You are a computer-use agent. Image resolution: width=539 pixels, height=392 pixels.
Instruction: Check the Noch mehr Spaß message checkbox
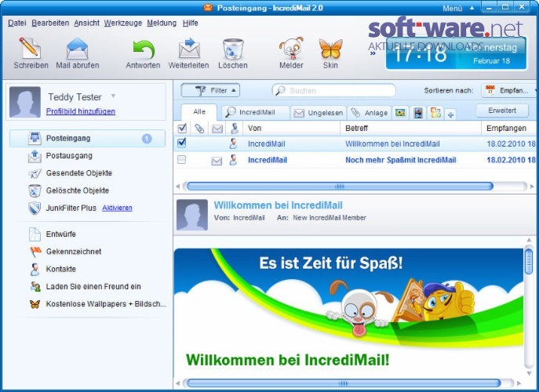pos(181,159)
